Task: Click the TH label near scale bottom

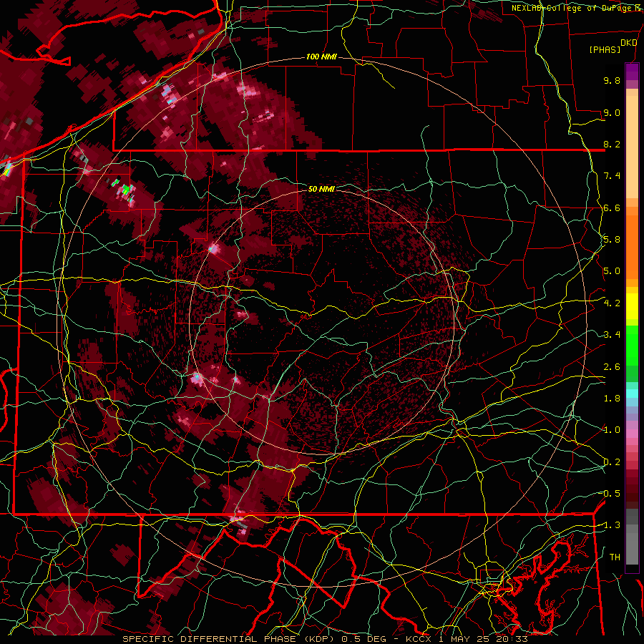Action: [615, 557]
